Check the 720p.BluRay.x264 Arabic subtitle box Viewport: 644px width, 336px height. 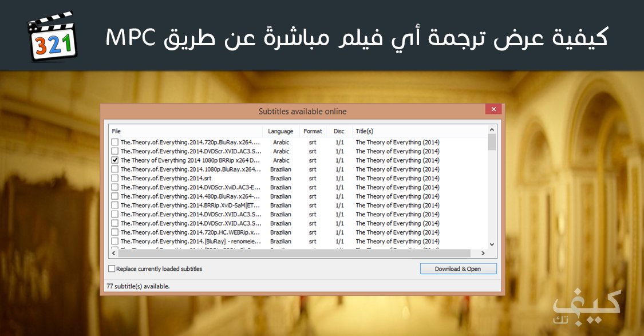[x=115, y=142]
